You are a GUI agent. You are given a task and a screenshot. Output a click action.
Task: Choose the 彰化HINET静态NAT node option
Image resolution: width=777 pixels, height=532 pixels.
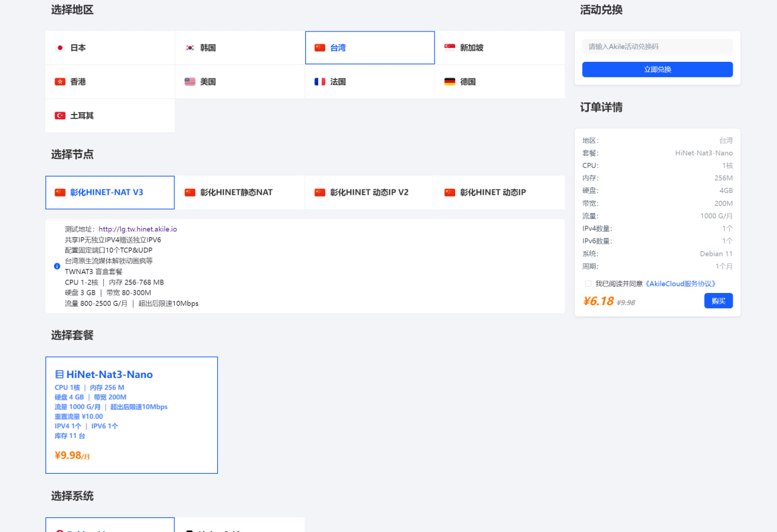240,192
